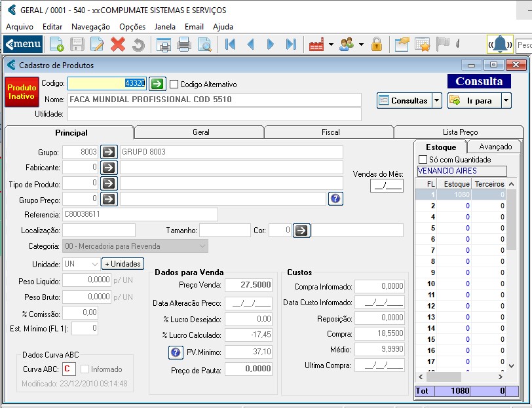The width and height of the screenshot is (532, 408).
Task: Click the blue help icon beside PV.Minimo
Action: 176,353
